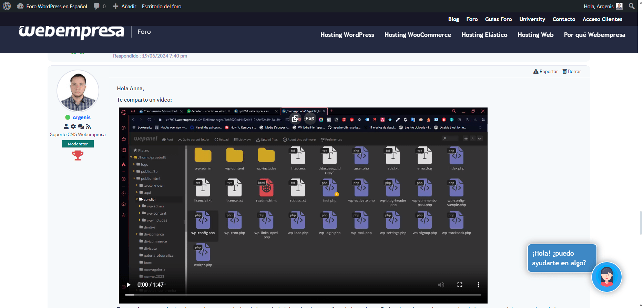
Task: Click the chat bubbles icon under Argenis
Action: (x=81, y=127)
